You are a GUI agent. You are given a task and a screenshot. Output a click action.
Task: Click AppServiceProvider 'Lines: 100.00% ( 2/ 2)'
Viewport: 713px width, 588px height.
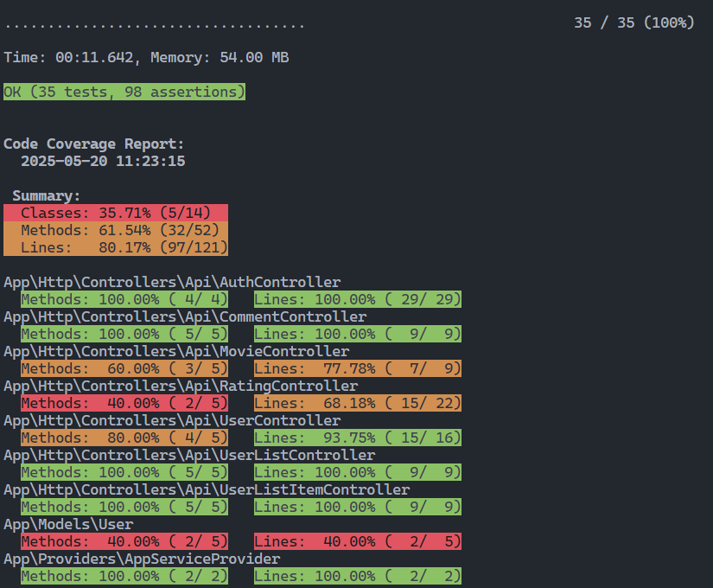click(358, 576)
